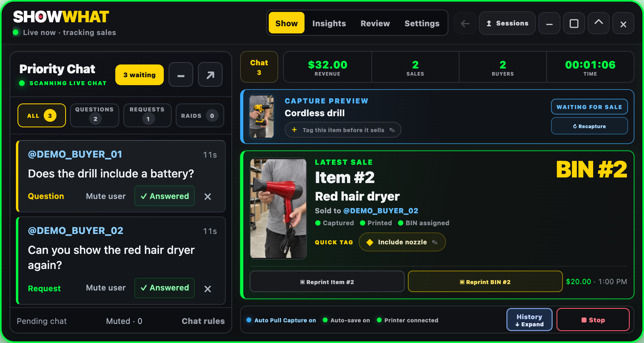Viewport: 644px width, 343px height.
Task: Dismiss the DEMO_BUYER_02 request message
Action: (208, 289)
